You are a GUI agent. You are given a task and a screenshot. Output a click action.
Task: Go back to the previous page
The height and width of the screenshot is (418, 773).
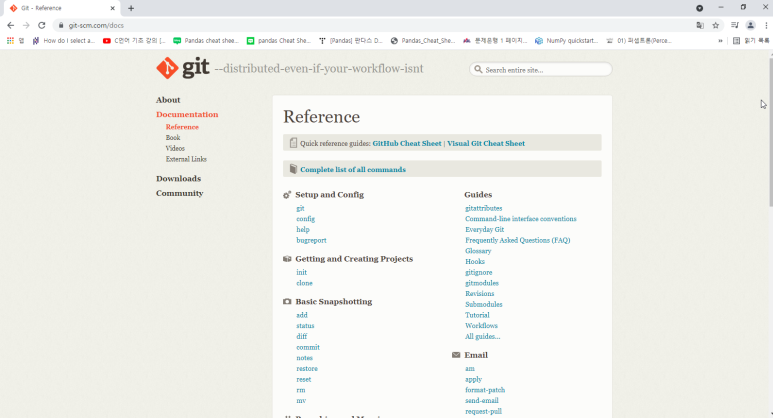click(11, 25)
